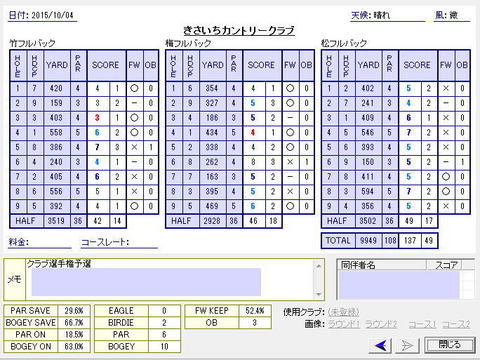
Task: Click the 料金 fee field
Action: pyautogui.click(x=40, y=242)
